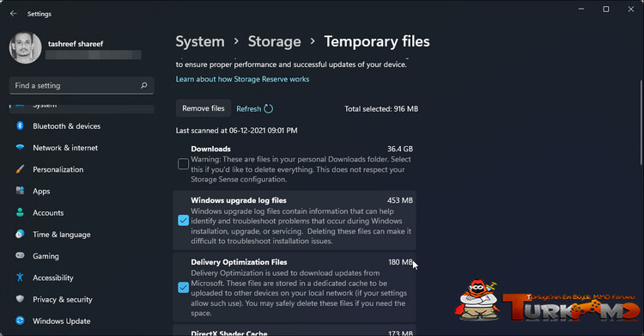644x336 pixels.
Task: Click the Accessibility figure icon
Action: (20, 278)
